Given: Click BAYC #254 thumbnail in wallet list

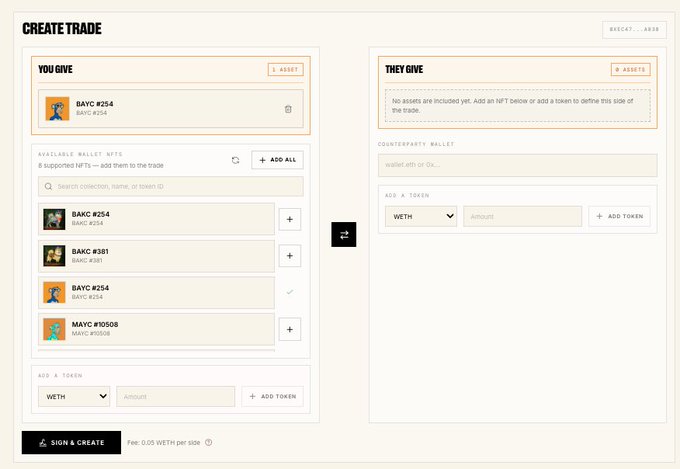Looking at the screenshot, I should pos(54,292).
